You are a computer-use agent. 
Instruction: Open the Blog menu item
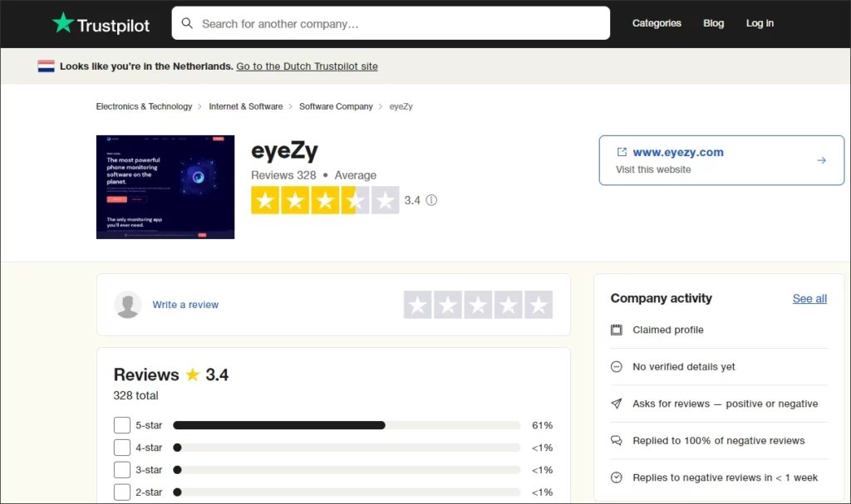coord(713,23)
